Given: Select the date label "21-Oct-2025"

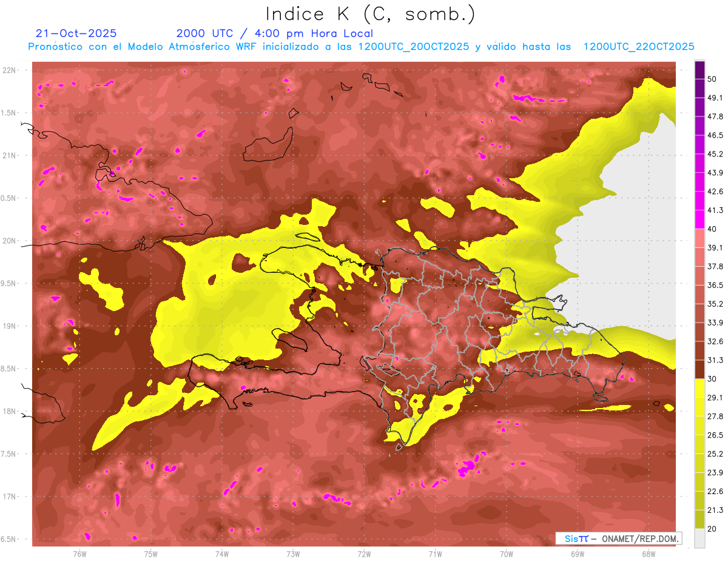Looking at the screenshot, I should click(76, 33).
